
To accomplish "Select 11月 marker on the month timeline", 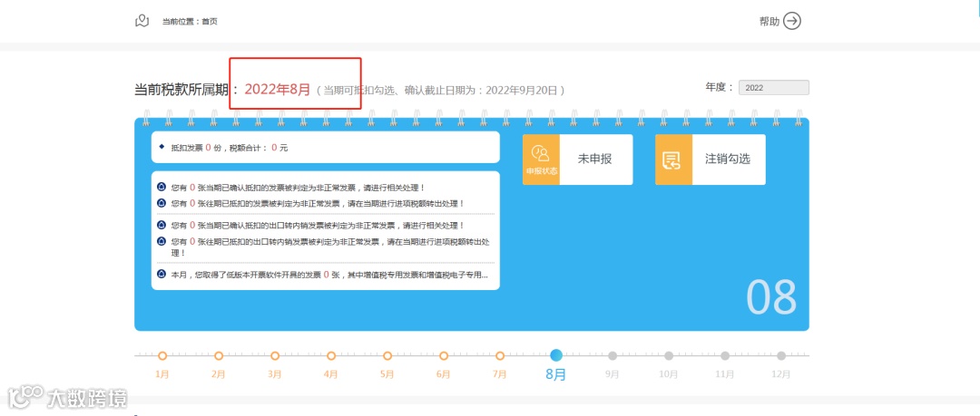I will [x=725, y=356].
